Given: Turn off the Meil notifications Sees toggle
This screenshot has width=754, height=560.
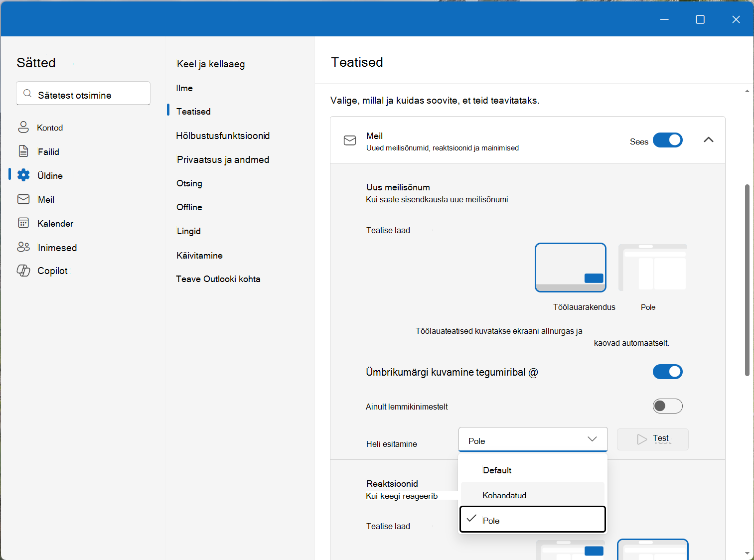Looking at the screenshot, I should [x=668, y=140].
